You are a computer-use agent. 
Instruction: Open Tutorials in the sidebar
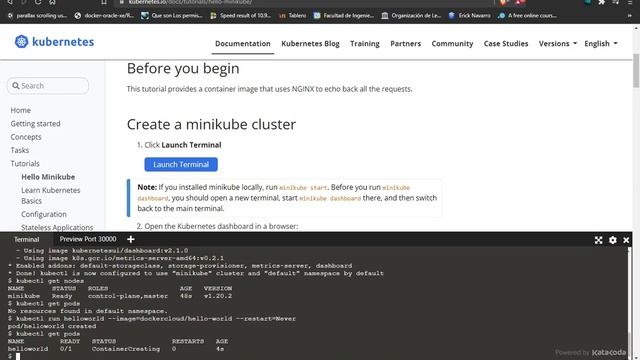25,164
